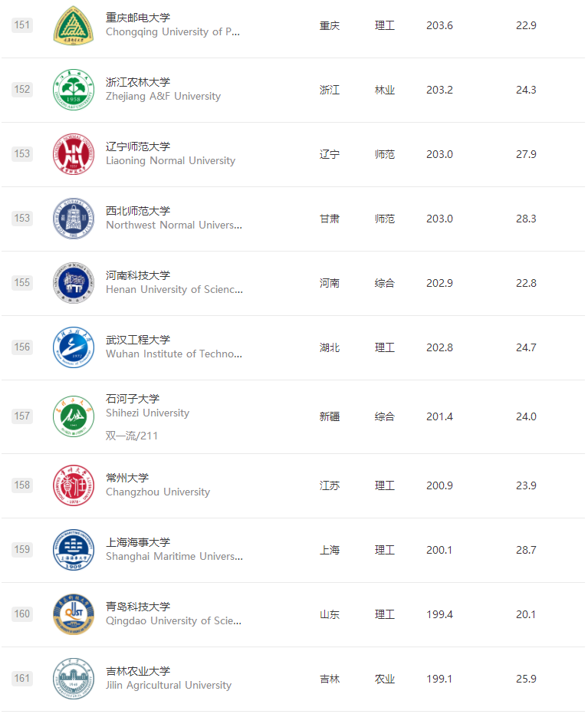Screen dimensions: 588x714
Task: Open the Northwest Normal University English link
Action: coord(173,225)
